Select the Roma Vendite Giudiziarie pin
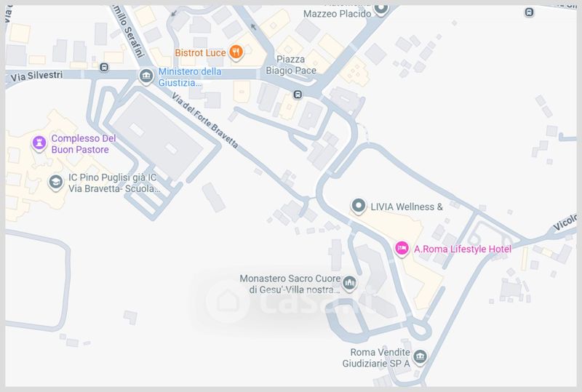 [x=420, y=358]
